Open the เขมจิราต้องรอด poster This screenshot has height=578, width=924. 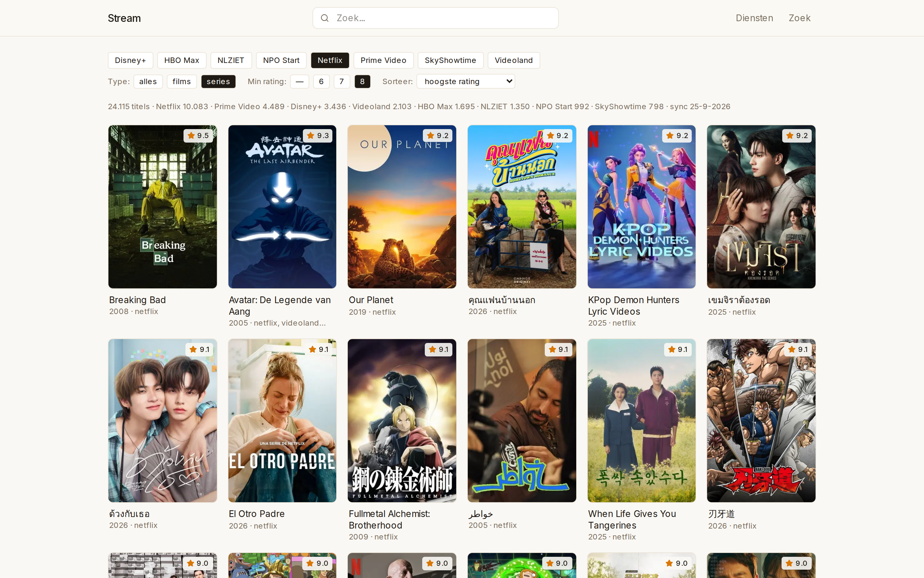pyautogui.click(x=761, y=207)
